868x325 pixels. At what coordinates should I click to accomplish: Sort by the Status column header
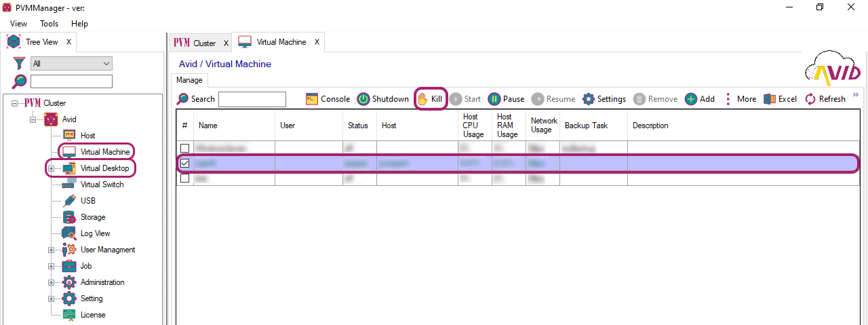click(359, 126)
